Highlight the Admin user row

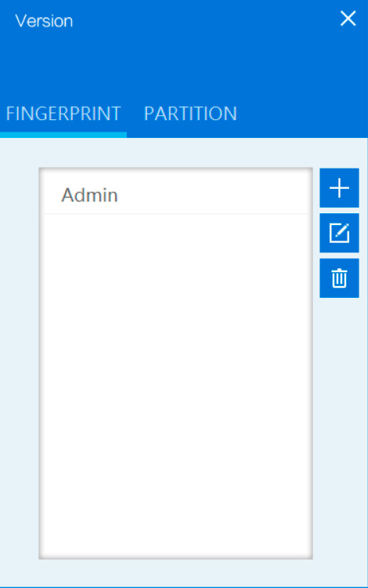[x=175, y=195]
